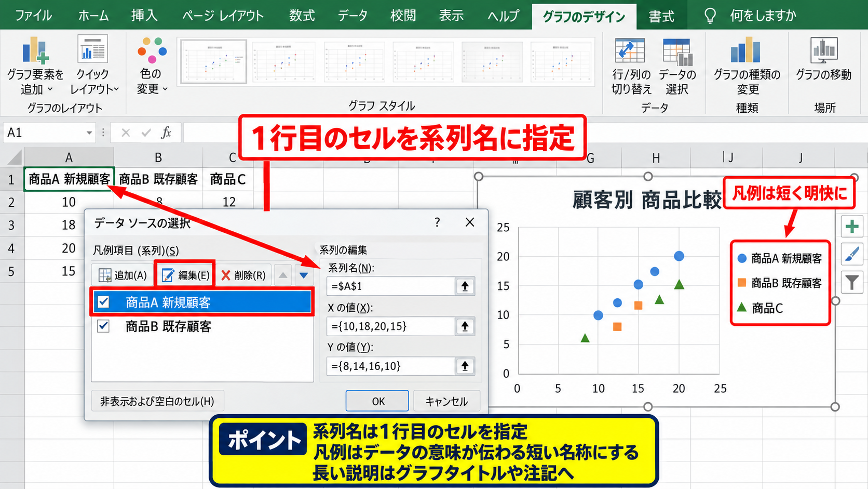Viewport: 868px width, 489px height.
Task: Click the formula bar fx insert function icon
Action: click(x=166, y=133)
